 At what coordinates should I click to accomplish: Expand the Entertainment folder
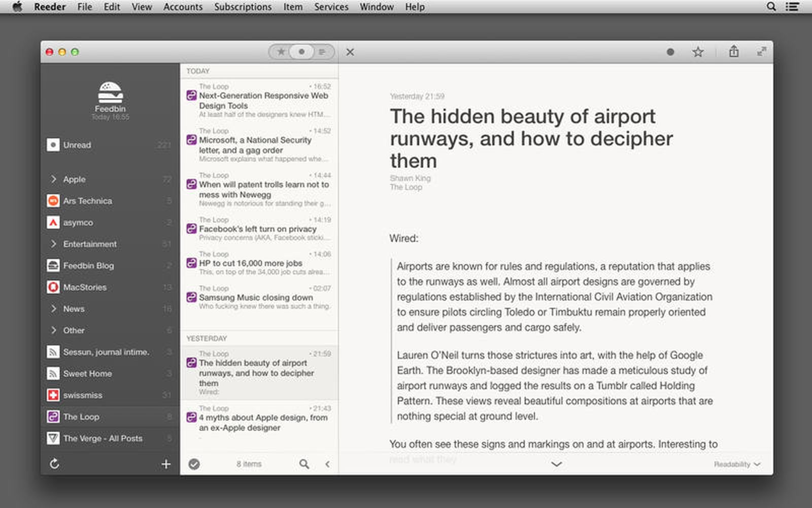point(54,244)
